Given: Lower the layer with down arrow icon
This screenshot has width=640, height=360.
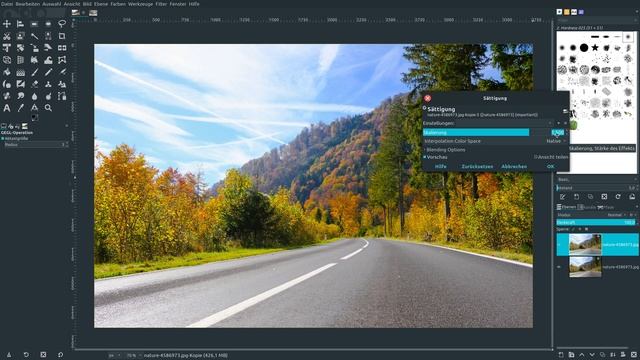Looking at the screenshot, I should click(592, 355).
